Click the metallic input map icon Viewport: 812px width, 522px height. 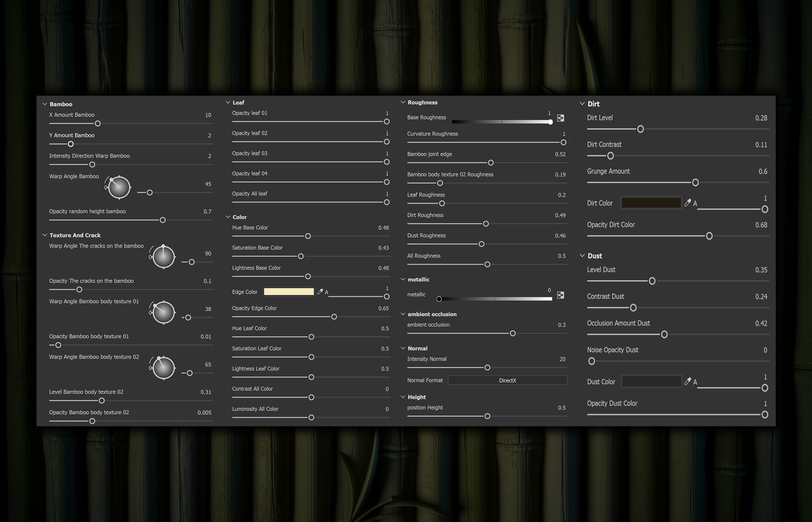[x=561, y=295]
